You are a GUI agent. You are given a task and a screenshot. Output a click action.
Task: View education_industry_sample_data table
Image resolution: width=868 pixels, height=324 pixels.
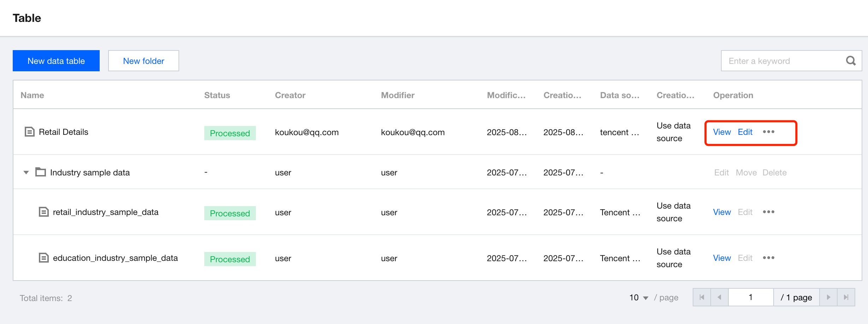click(x=722, y=258)
